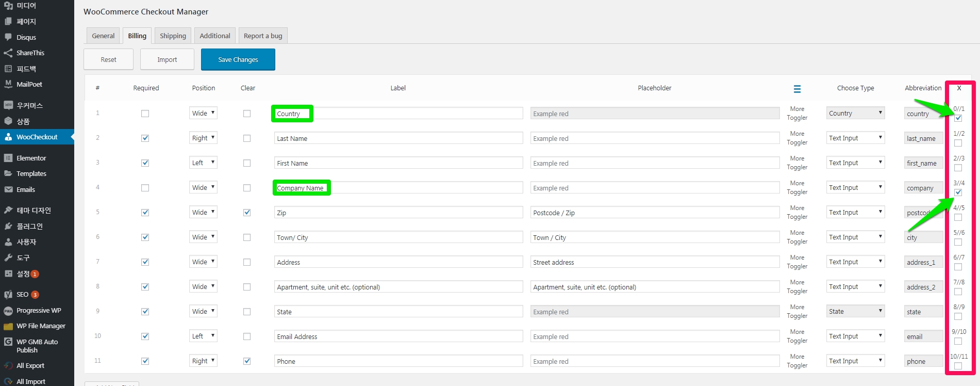Uncheck Clear checkbox for Zip row
The height and width of the screenshot is (386, 980).
[247, 213]
